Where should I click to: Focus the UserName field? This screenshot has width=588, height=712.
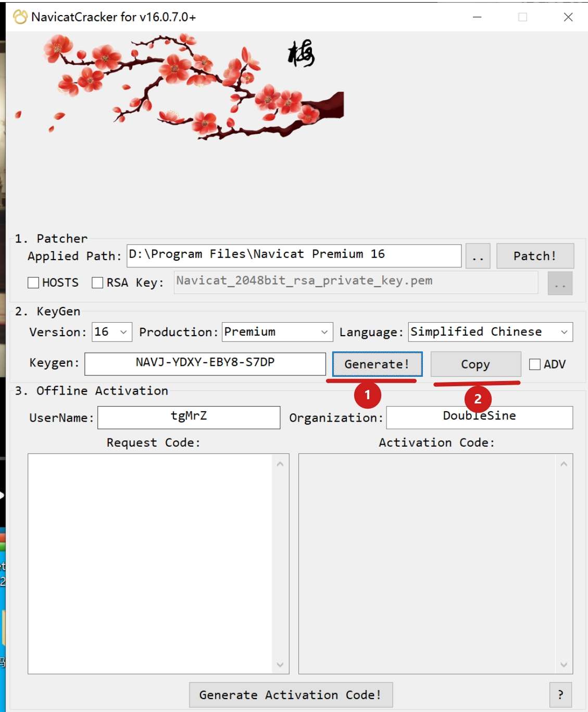(x=189, y=418)
